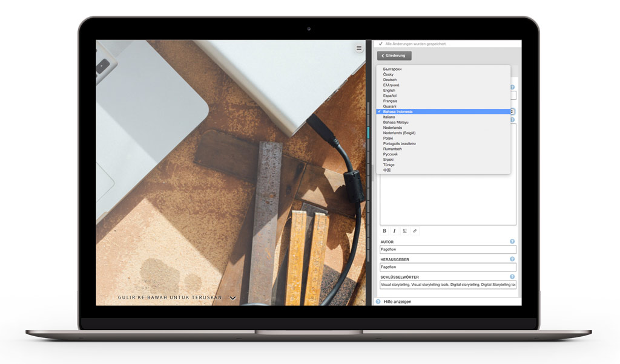620x364 pixels.
Task: Choose English in the language dropdown
Action: (x=389, y=91)
